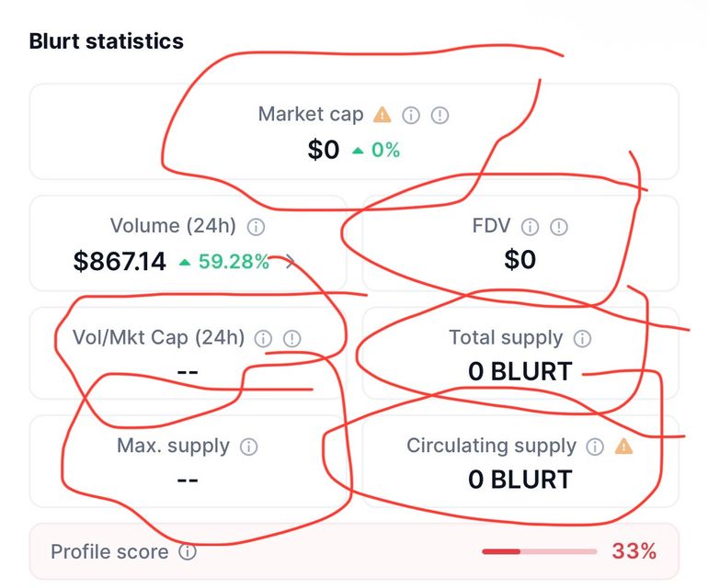
Task: Open the Vol/Mkt Cap (24h) info icon
Action: point(263,338)
